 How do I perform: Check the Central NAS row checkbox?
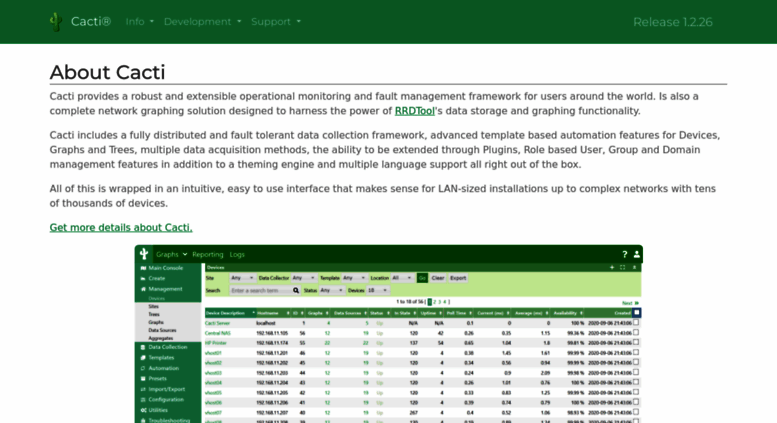pos(636,332)
